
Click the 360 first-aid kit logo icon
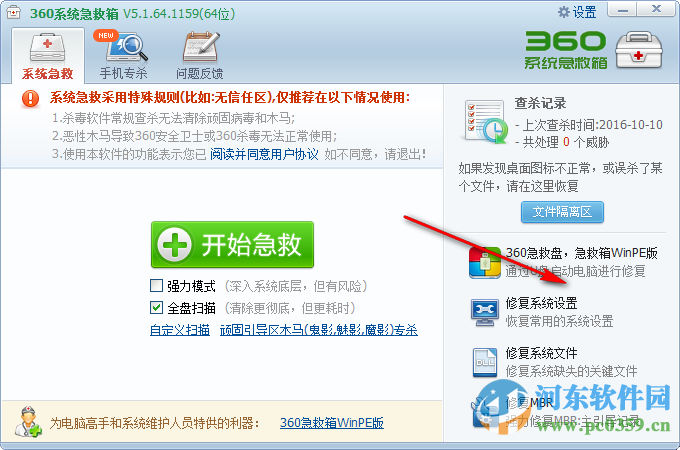point(639,50)
